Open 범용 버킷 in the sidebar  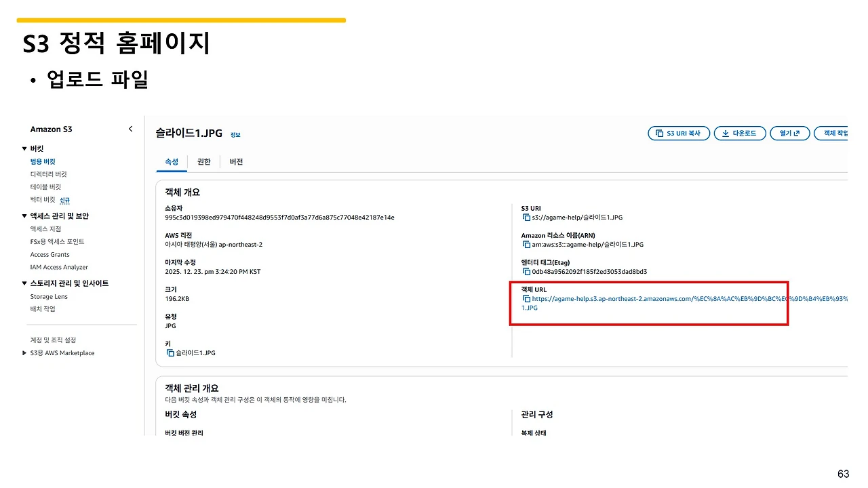click(43, 162)
